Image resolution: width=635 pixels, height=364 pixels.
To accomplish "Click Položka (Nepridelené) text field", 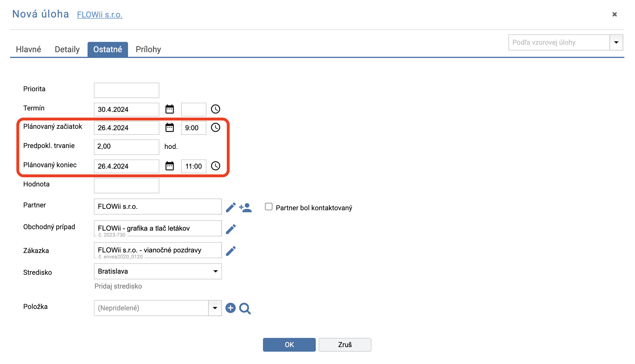I will tap(151, 308).
